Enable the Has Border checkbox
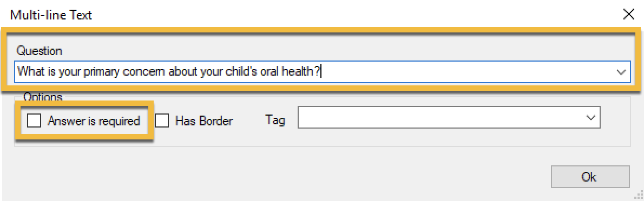Screen dimensions: 644x201 pos(162,120)
